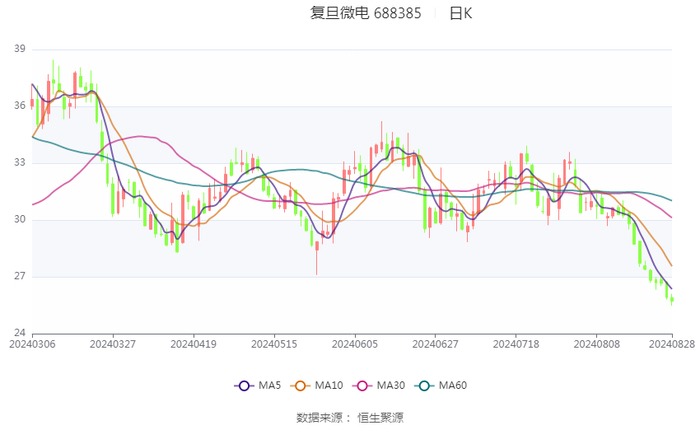Select the 20240718 date axis label
This screenshot has height=426, width=700.
coord(516,344)
